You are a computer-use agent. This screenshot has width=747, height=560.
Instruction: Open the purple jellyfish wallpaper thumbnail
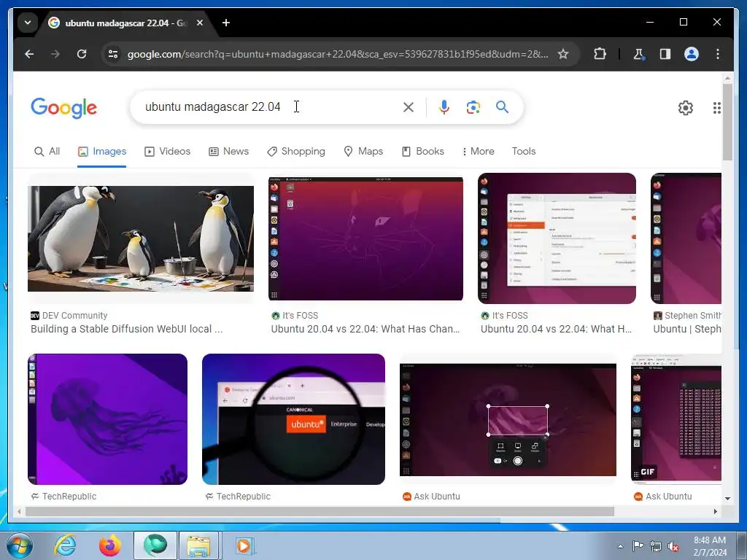click(x=107, y=419)
